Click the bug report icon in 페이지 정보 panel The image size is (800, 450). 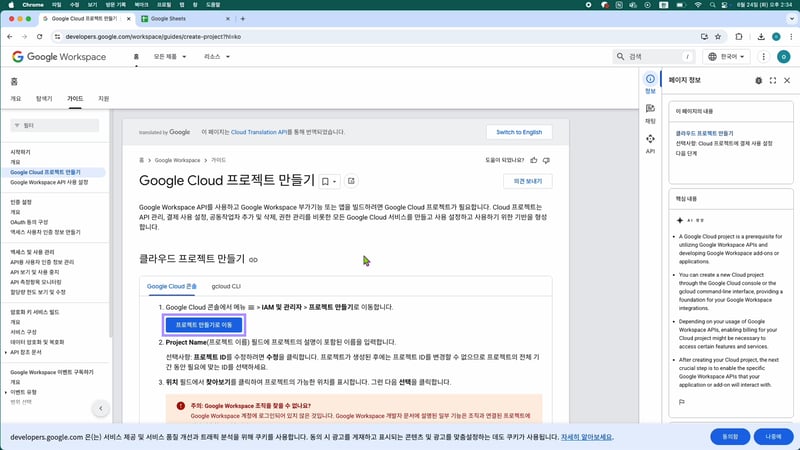pos(759,81)
